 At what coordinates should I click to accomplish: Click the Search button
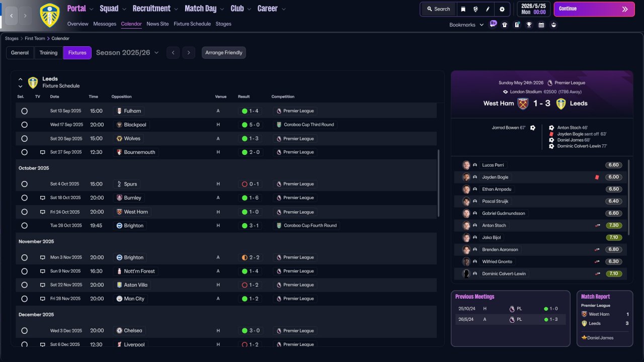[439, 9]
